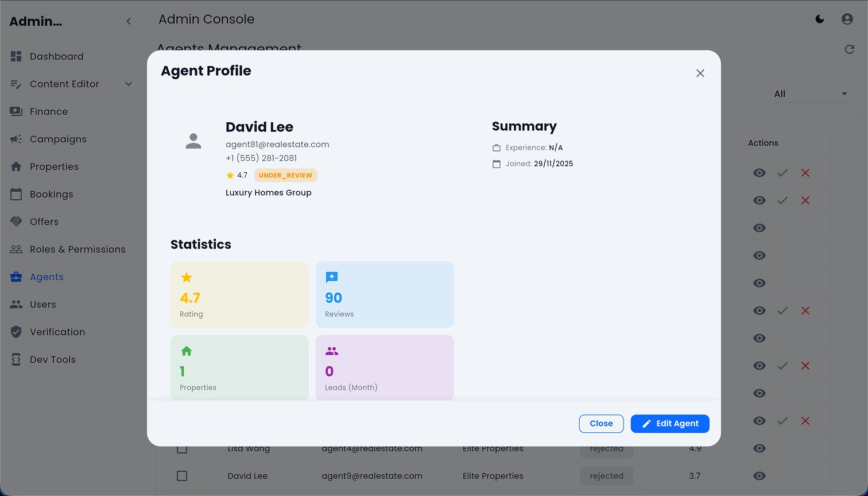The image size is (868, 496).
Task: Collapse the sidebar with chevron arrow
Action: coord(129,21)
